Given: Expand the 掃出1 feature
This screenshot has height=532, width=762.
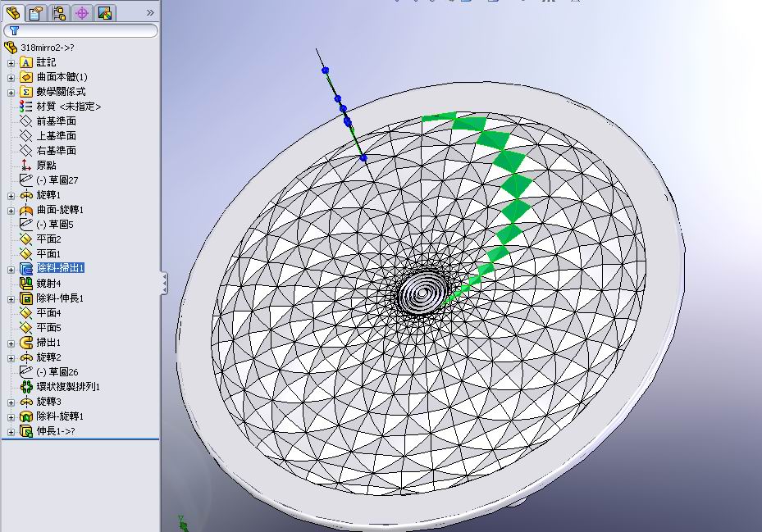Looking at the screenshot, I should (x=11, y=343).
